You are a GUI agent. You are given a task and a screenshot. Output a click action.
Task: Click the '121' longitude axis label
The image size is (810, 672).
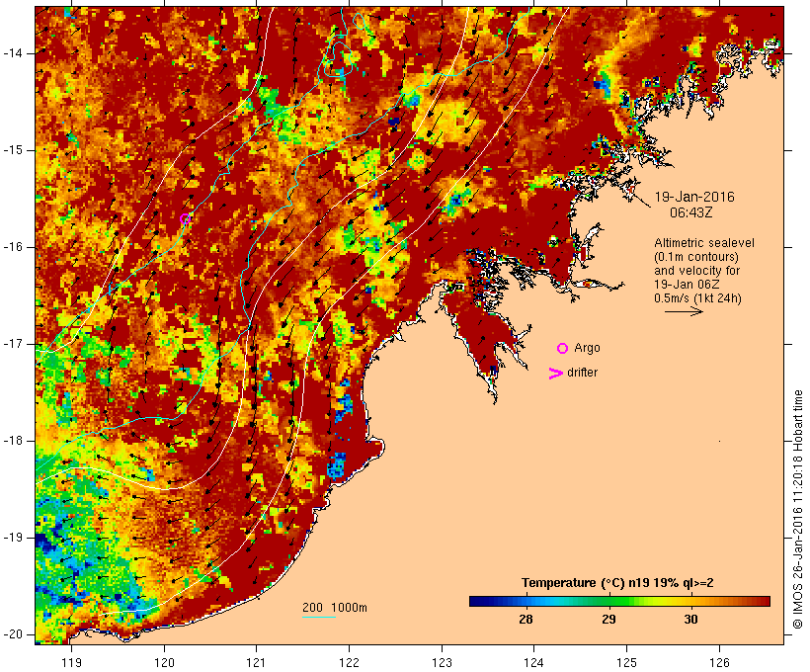[257, 662]
